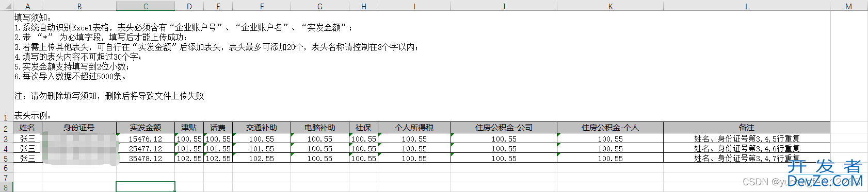Select row 2 header number
868x192 pixels.
6,128
